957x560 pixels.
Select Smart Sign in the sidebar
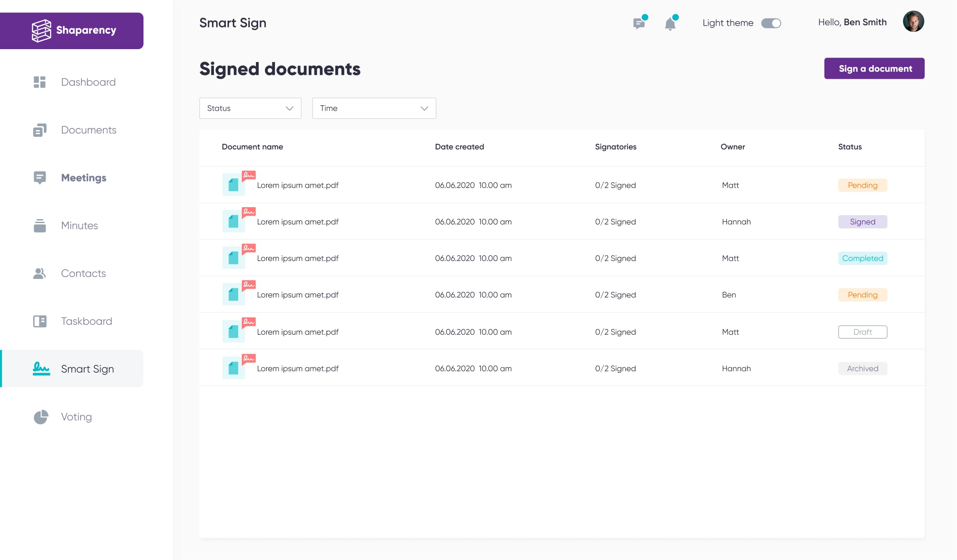72,369
